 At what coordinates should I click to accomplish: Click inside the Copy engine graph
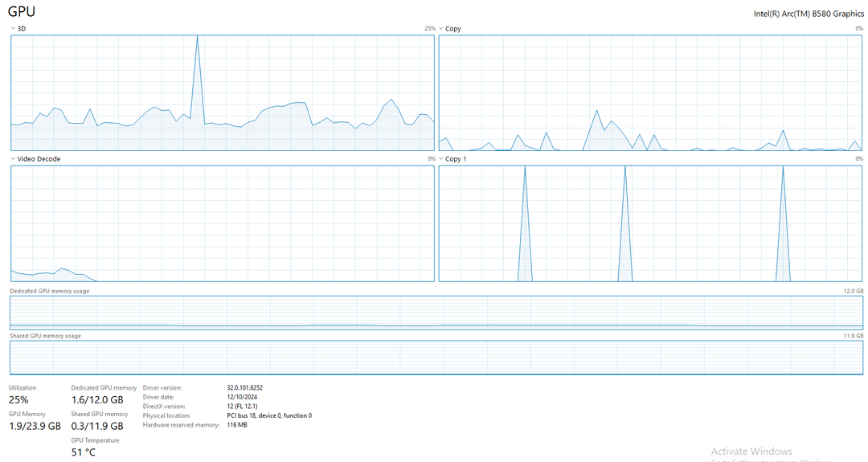(x=650, y=92)
